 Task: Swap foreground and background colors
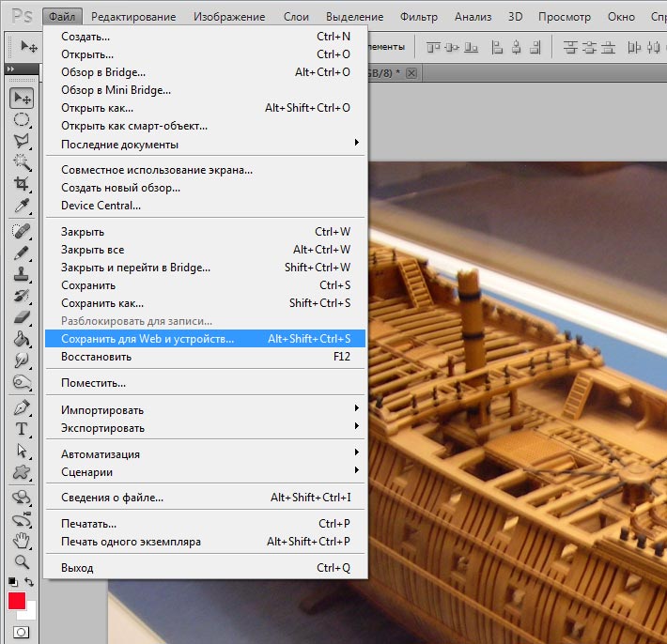tap(30, 583)
